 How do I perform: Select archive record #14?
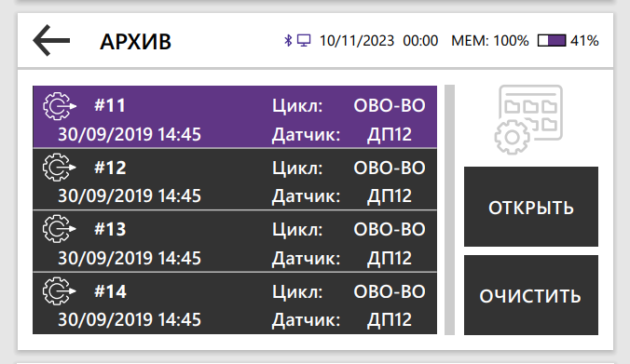click(x=235, y=303)
